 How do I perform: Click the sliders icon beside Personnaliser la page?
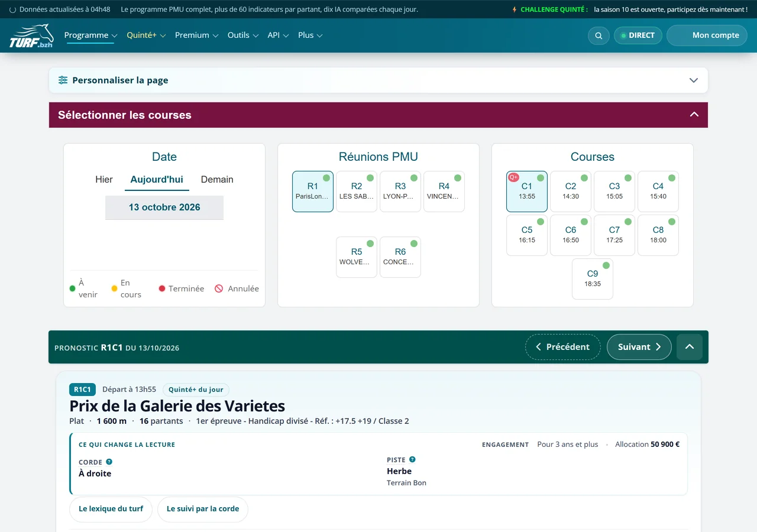coord(63,80)
